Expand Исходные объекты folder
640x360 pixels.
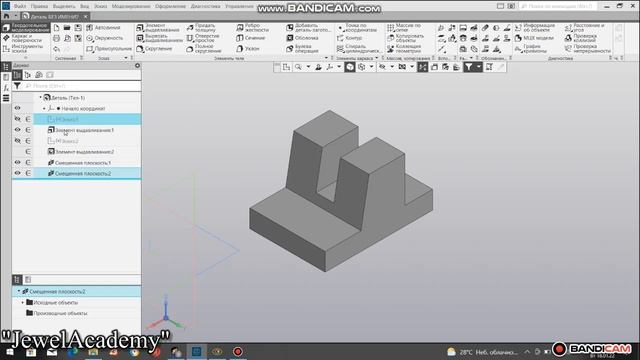pyautogui.click(x=23, y=302)
